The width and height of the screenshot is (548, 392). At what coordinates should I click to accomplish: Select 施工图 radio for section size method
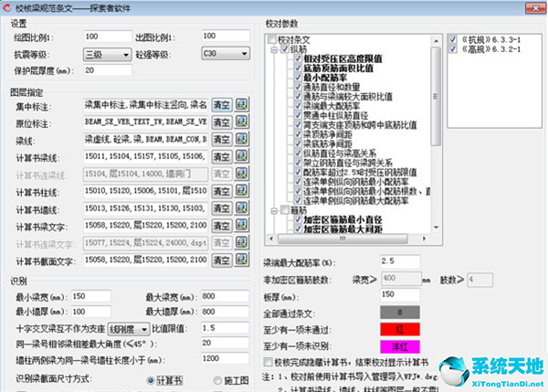click(x=217, y=380)
